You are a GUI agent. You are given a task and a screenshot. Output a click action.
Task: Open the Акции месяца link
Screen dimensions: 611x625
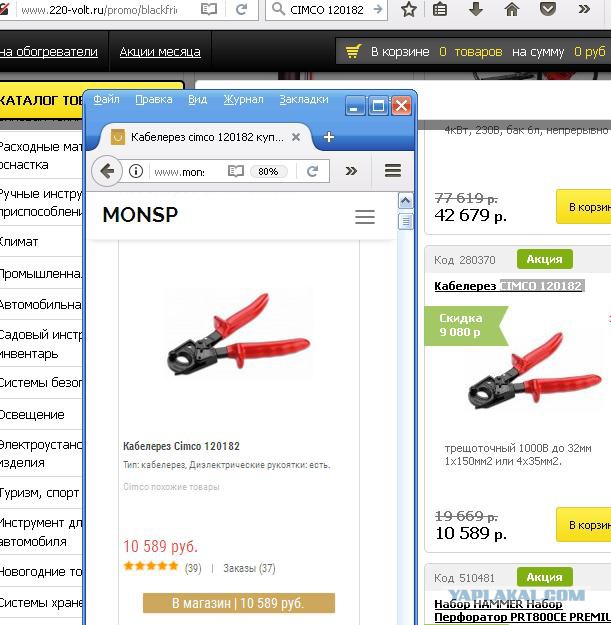tap(160, 52)
